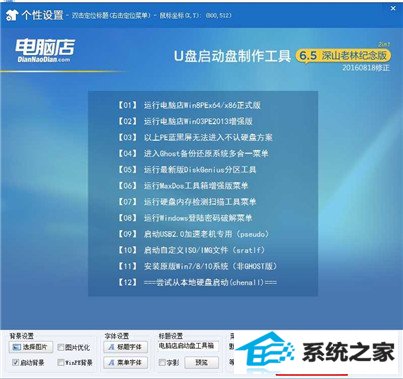Toggle the 字影 checkbox
The height and width of the screenshot is (379, 403).
(x=163, y=363)
